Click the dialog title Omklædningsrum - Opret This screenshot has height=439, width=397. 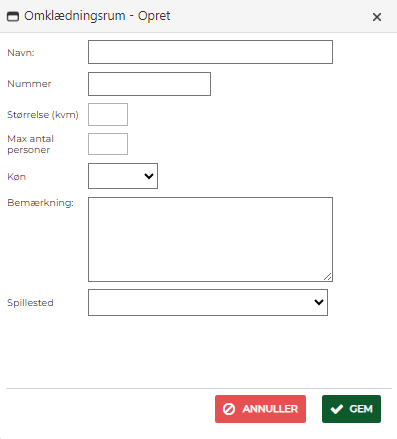coord(97,16)
